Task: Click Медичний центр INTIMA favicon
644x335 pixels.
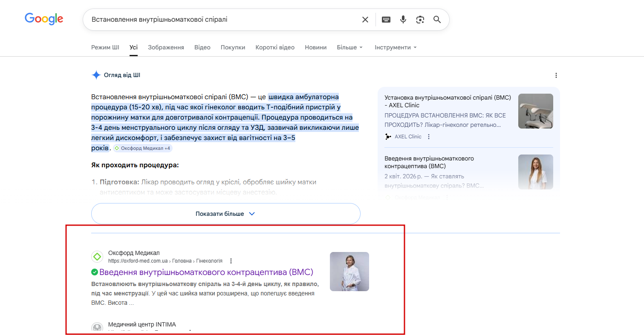Action: pyautogui.click(x=97, y=328)
